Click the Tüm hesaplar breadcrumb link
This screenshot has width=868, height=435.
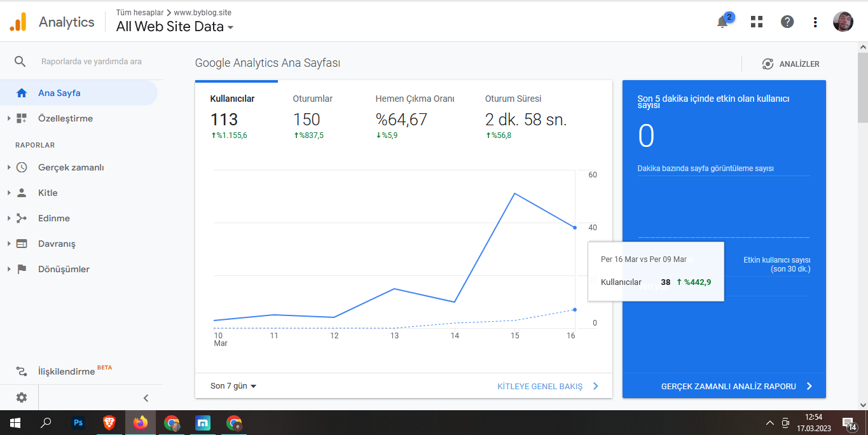pos(139,12)
